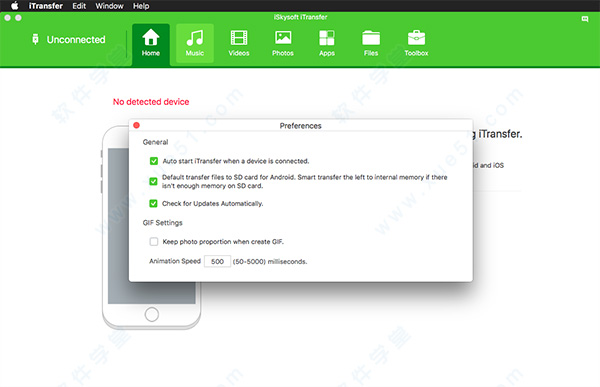The image size is (600, 387).
Task: Enable Keep photo proportion when create GIF
Action: point(154,242)
